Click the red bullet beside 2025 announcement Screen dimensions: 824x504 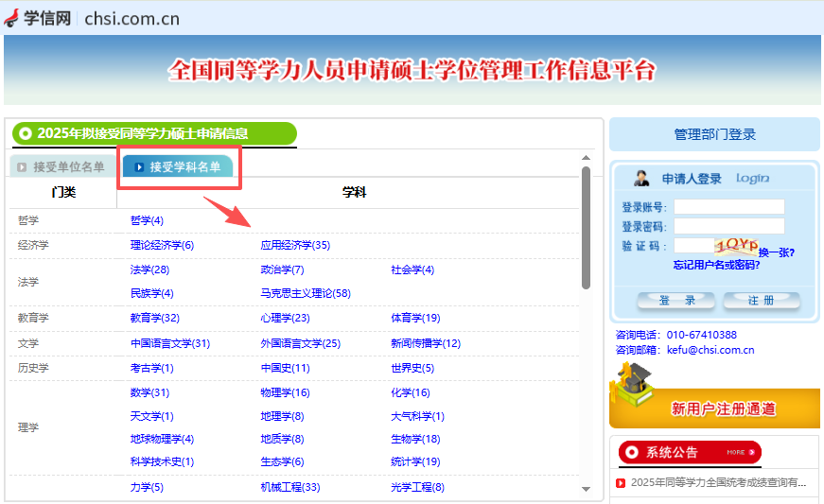[x=621, y=483]
